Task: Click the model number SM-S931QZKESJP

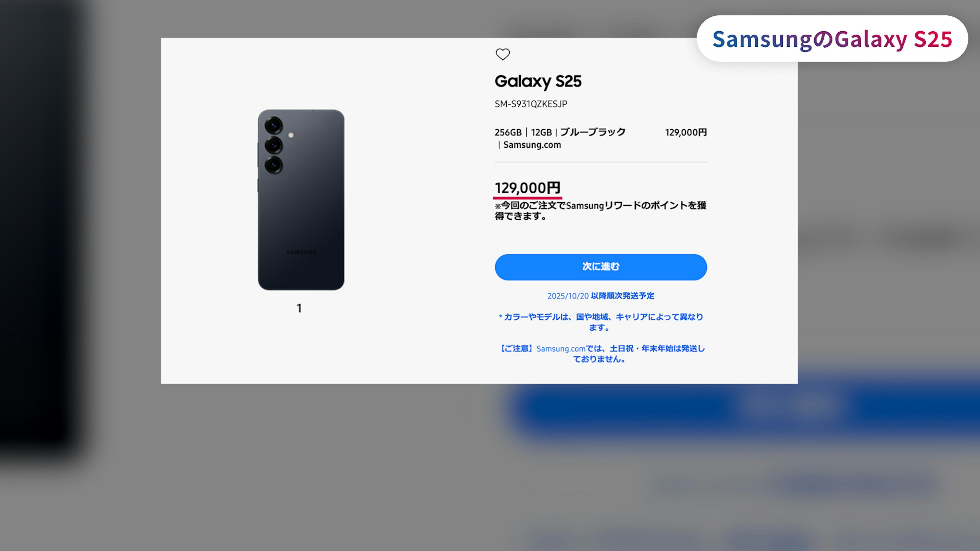Action: 531,104
